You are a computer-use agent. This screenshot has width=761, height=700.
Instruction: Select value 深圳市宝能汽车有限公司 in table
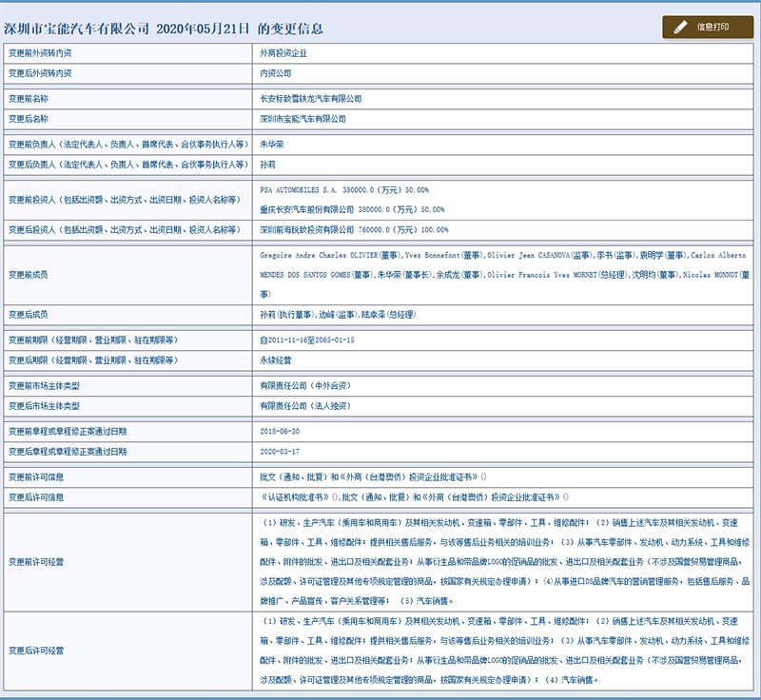(303, 119)
